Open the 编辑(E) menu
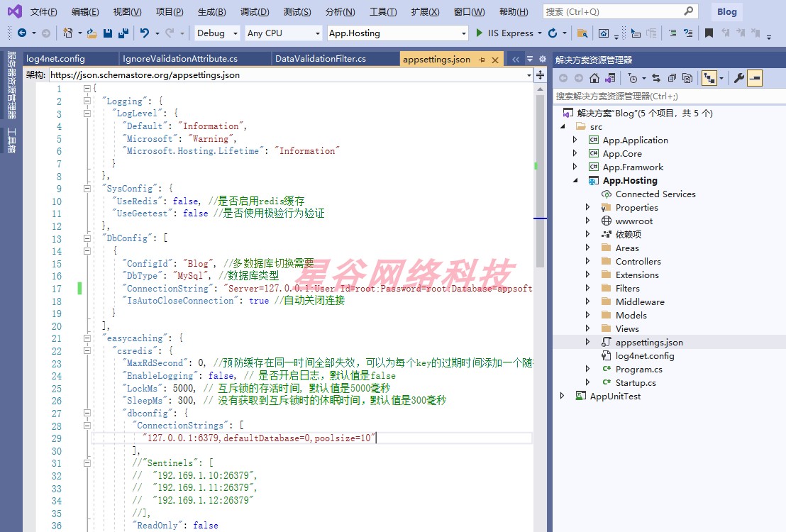This screenshot has width=786, height=532. click(x=85, y=11)
